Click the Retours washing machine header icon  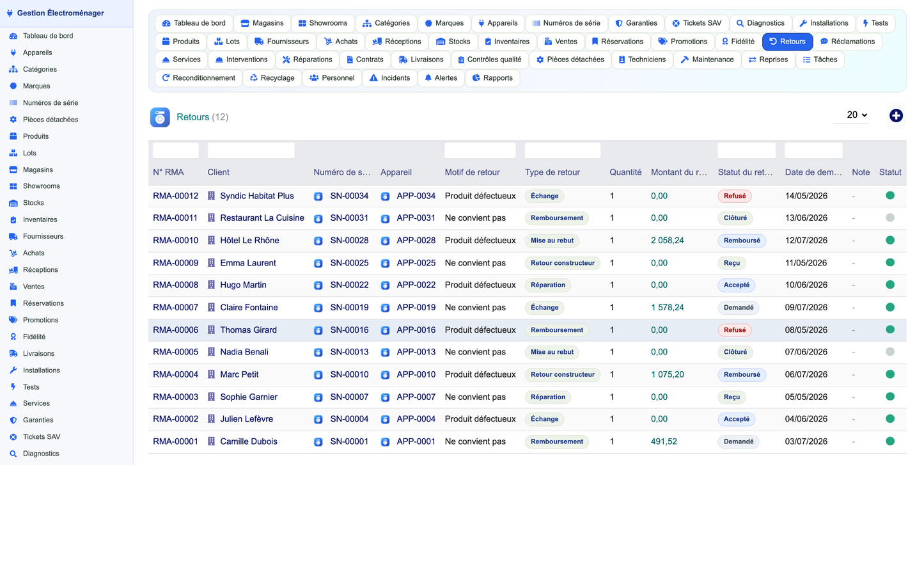tap(160, 117)
